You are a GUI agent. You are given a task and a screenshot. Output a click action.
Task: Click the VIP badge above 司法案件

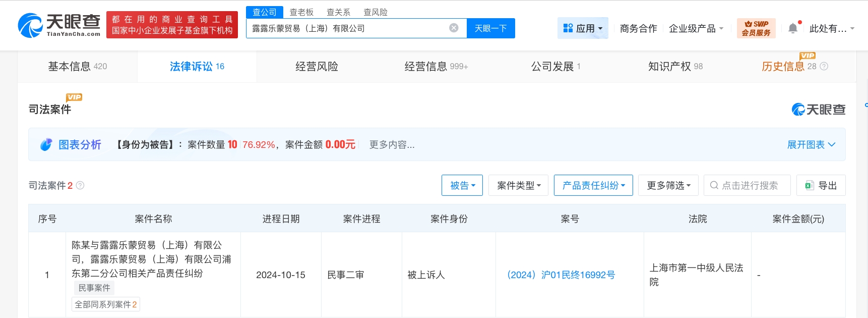(74, 97)
